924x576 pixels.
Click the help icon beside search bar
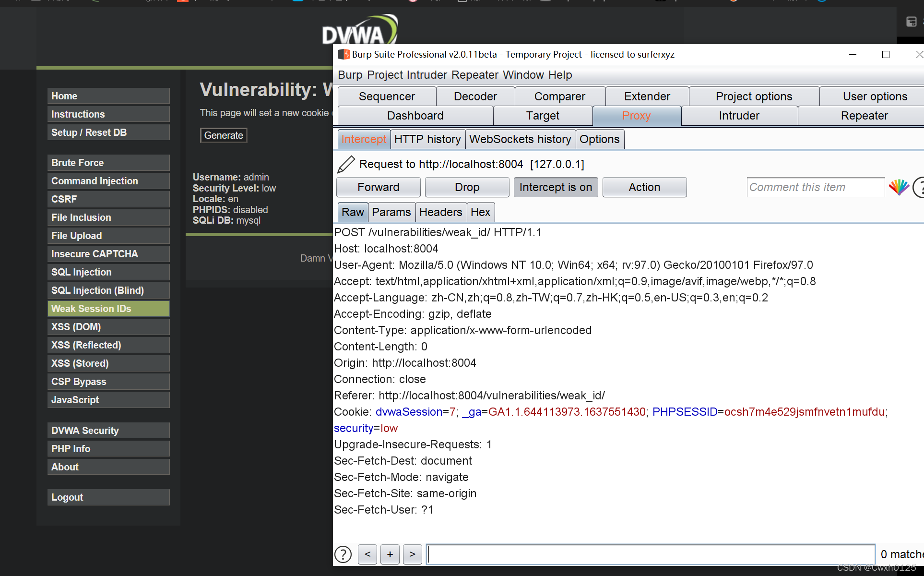343,554
